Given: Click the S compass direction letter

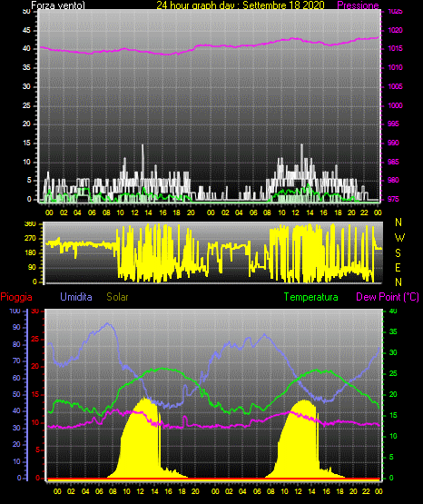Looking at the screenshot, I should (398, 253).
